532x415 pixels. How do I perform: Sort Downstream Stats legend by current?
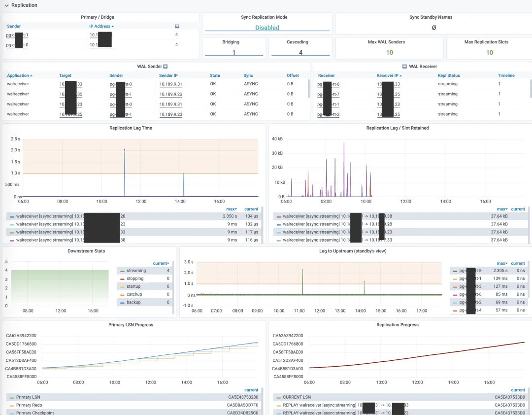[161, 263]
